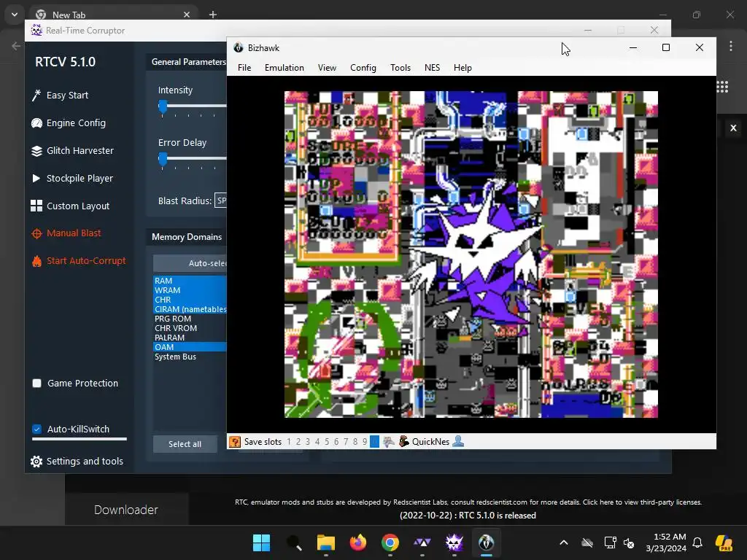Open notifications bell in system tray
This screenshot has height=560, width=747.
(x=697, y=542)
